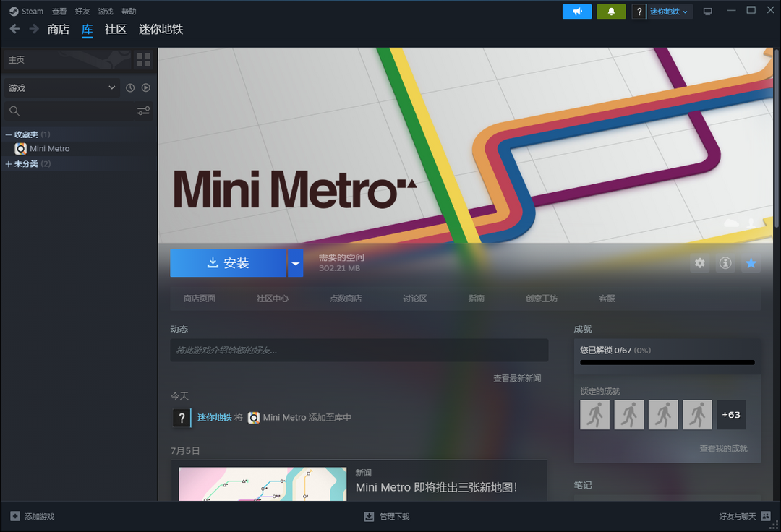Switch library to grid collections view
The width and height of the screenshot is (781, 532).
pos(143,60)
